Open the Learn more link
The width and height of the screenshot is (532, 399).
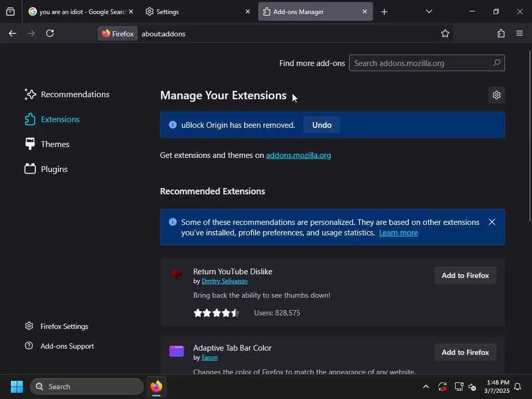coord(398,233)
